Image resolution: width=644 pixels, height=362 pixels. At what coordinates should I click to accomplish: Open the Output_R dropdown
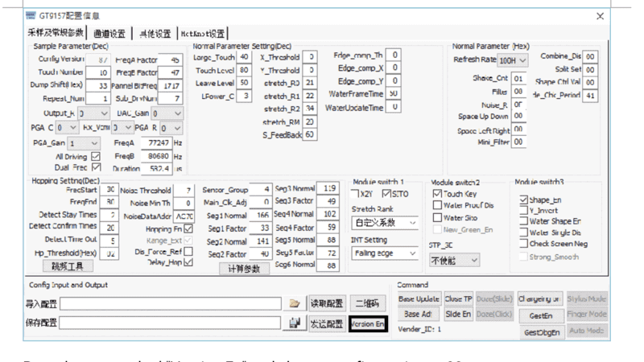93,113
